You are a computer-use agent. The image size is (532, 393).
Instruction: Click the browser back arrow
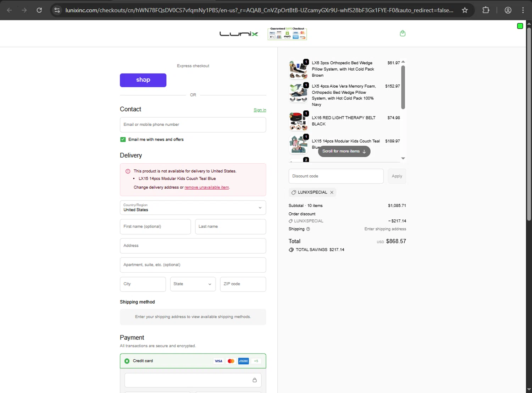pyautogui.click(x=10, y=10)
